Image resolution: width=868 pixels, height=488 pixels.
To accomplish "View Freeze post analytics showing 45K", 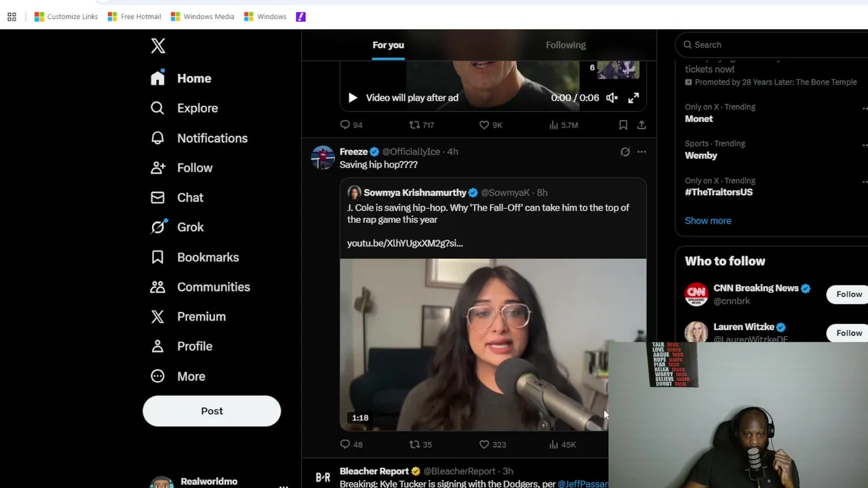I will click(562, 445).
